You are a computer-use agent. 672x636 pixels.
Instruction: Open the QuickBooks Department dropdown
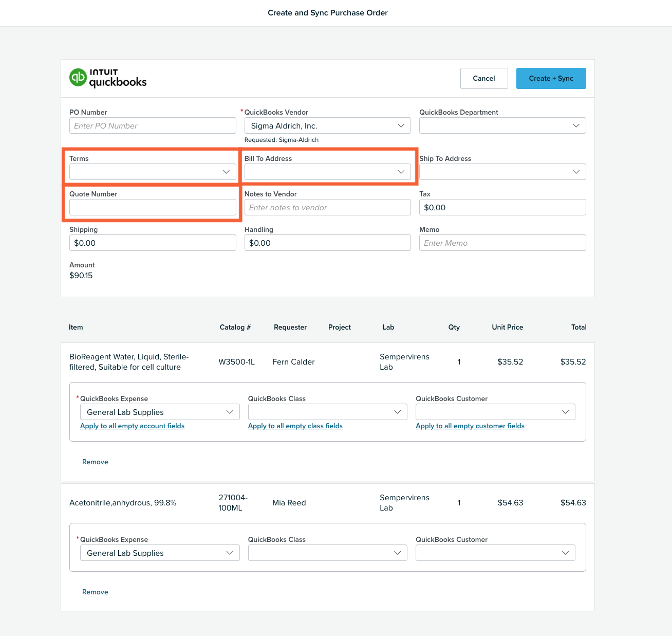502,125
